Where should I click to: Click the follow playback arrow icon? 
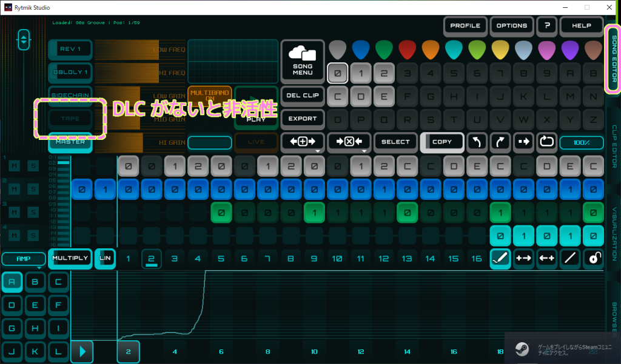(x=523, y=142)
